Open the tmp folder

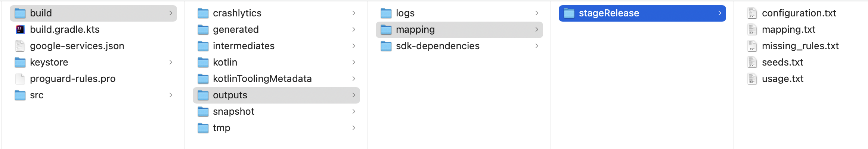[x=276, y=128]
